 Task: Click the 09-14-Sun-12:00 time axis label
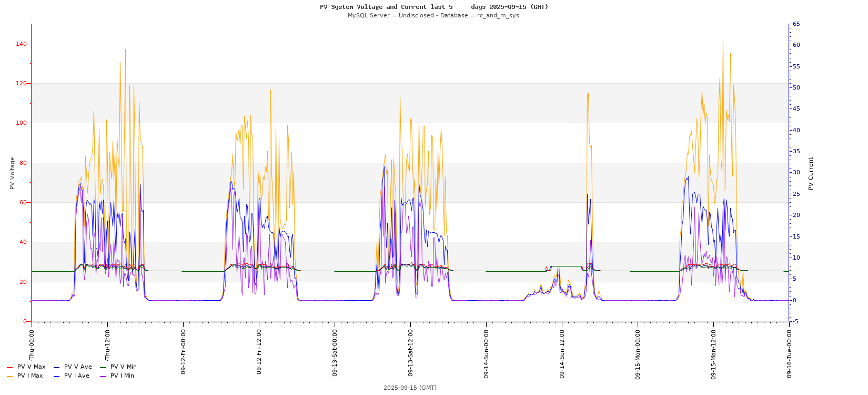click(562, 353)
